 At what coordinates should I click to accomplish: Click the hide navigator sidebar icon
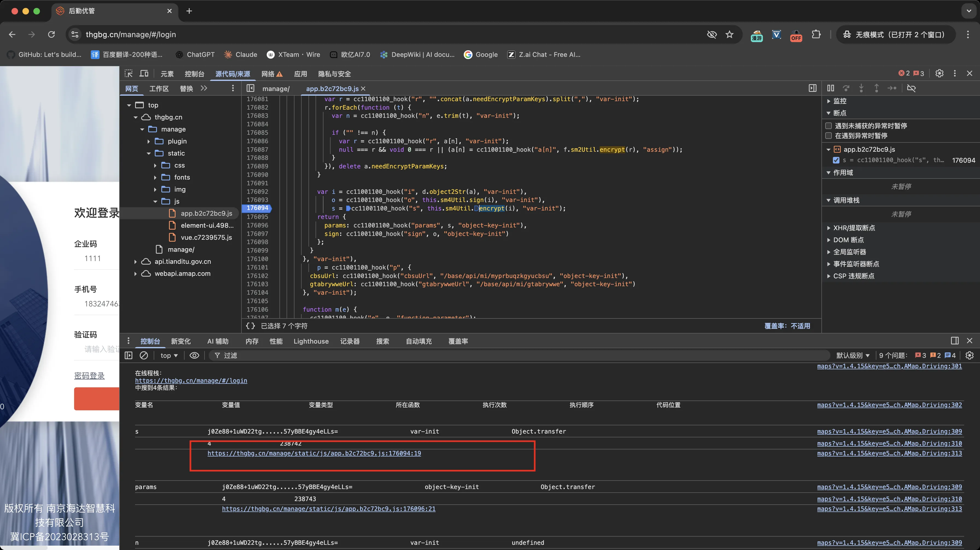pyautogui.click(x=250, y=88)
